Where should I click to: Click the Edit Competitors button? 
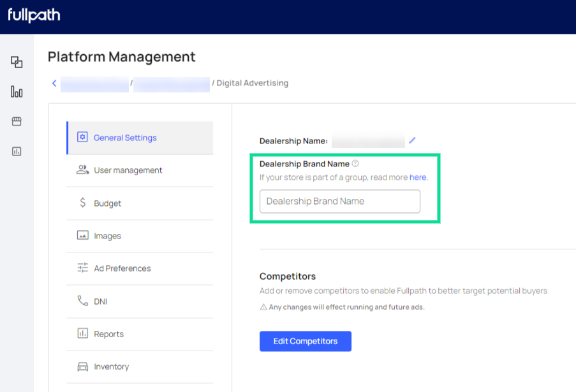[x=305, y=341]
